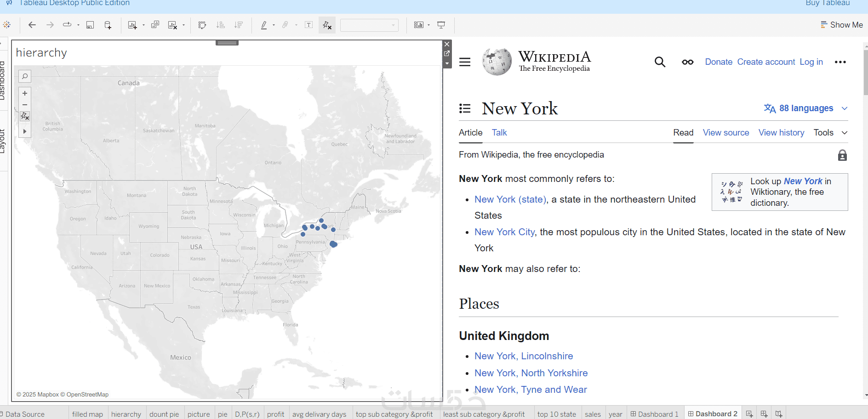Click the hierarchy sheet drag handle

227,43
